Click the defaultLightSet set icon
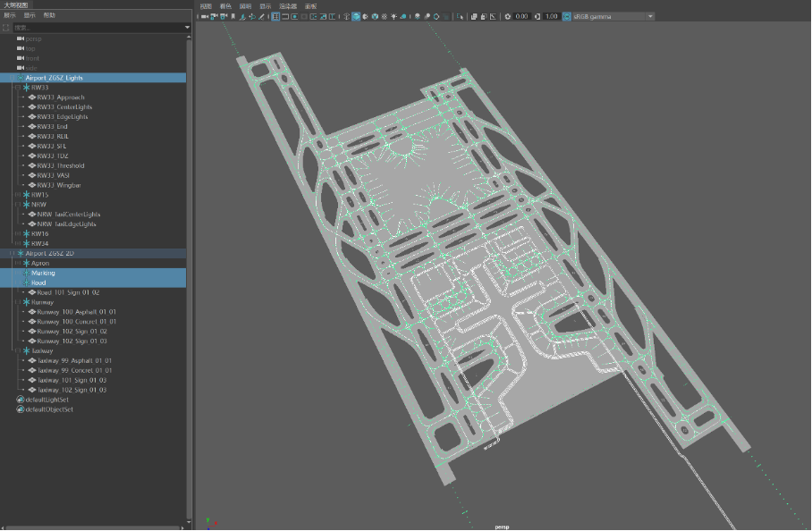Image resolution: width=812 pixels, height=531 pixels. click(21, 400)
